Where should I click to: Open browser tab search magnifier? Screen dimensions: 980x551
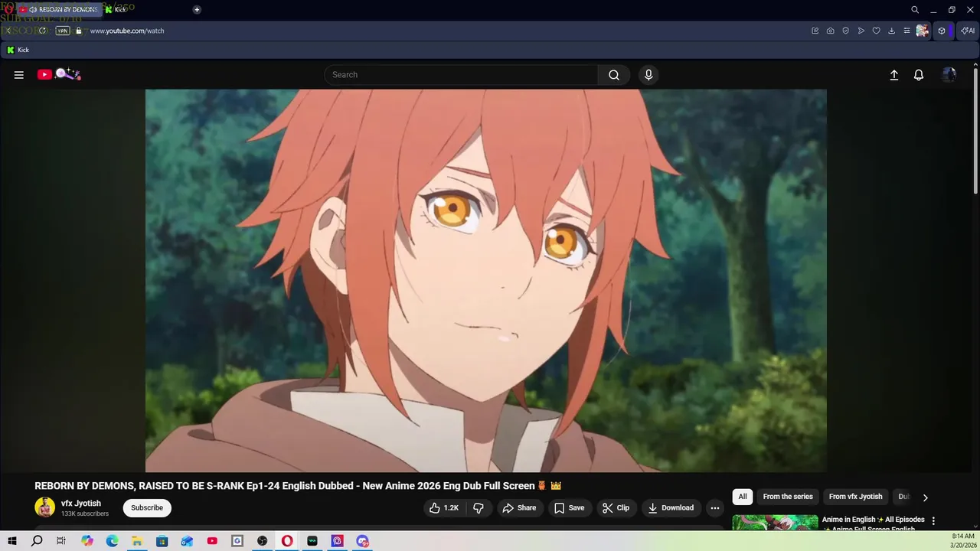tap(915, 10)
